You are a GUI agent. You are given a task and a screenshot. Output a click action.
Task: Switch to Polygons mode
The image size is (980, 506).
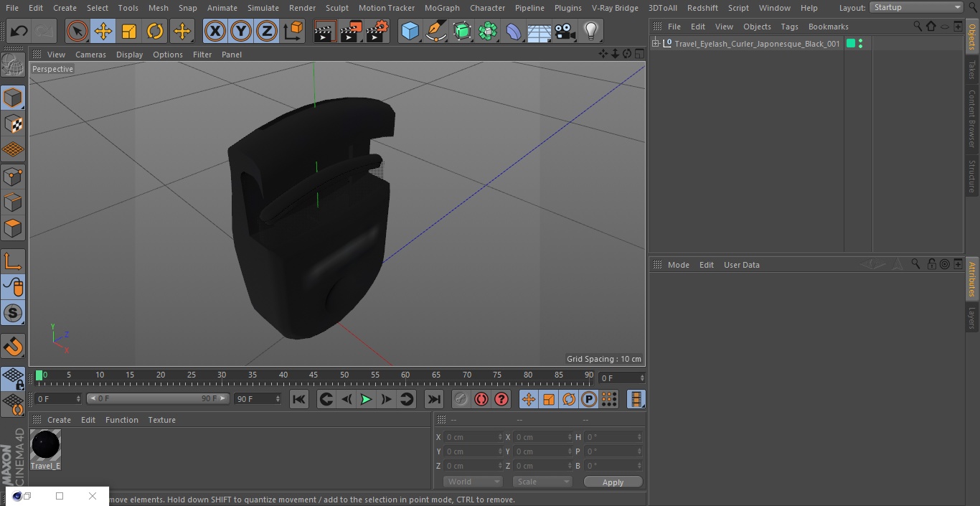point(13,228)
